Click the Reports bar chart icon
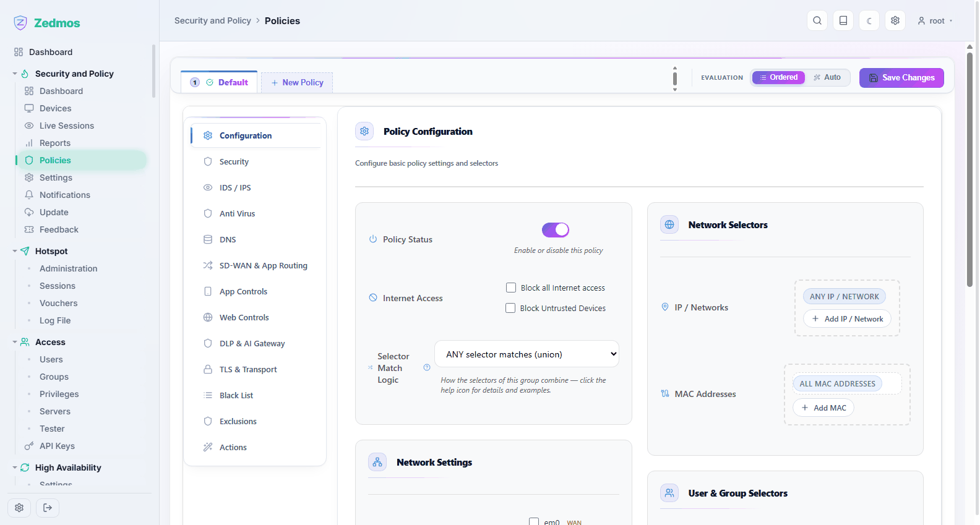The width and height of the screenshot is (980, 525). [x=29, y=143]
